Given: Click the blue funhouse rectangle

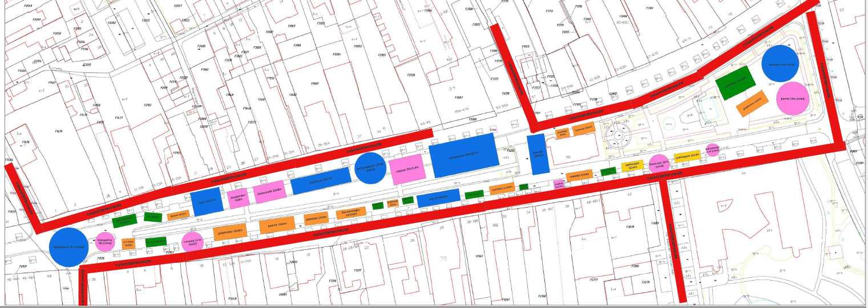Looking at the screenshot, I should click(x=320, y=181).
